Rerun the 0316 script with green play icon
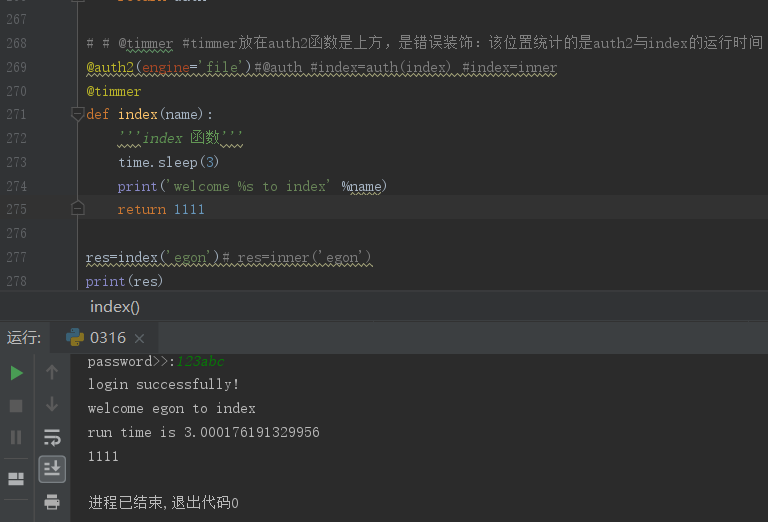The height and width of the screenshot is (522, 768). [x=16, y=373]
